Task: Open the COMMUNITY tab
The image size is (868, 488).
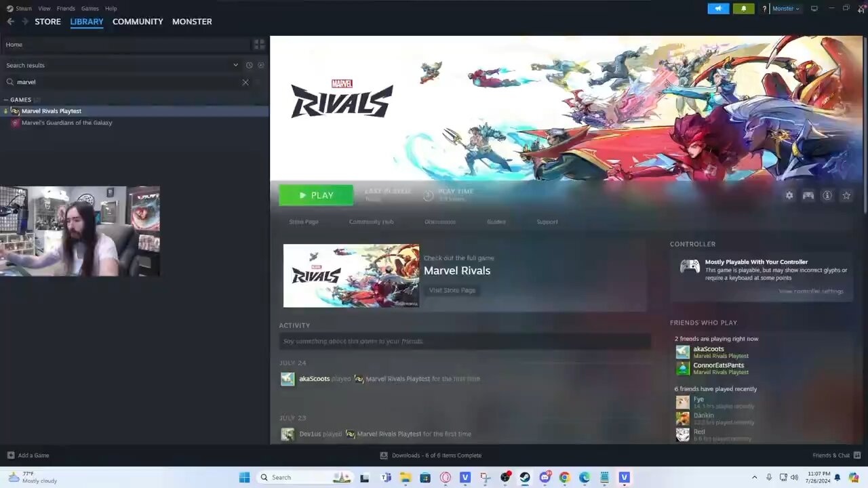Action: pyautogui.click(x=138, y=22)
